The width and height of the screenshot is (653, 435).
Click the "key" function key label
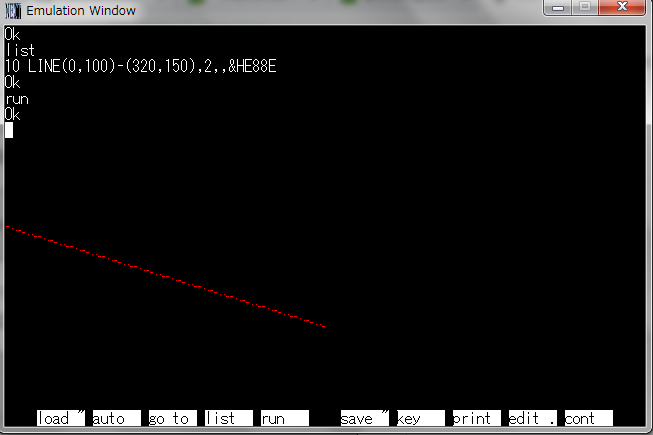click(420, 418)
